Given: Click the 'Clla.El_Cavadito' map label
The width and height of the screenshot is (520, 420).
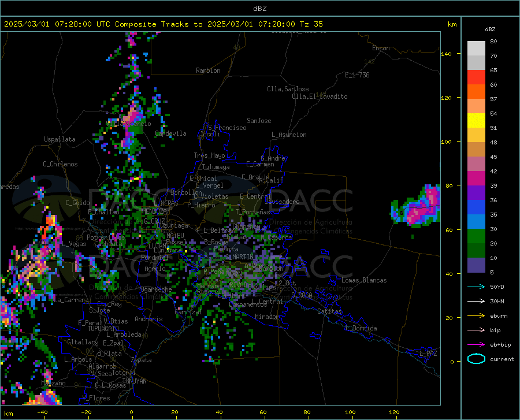Looking at the screenshot, I should tap(320, 96).
